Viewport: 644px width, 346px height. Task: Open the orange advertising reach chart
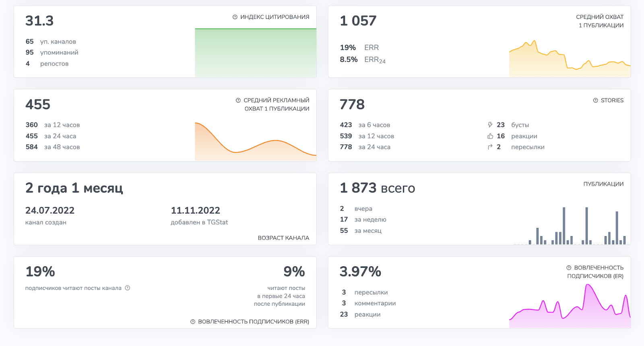pos(256,141)
